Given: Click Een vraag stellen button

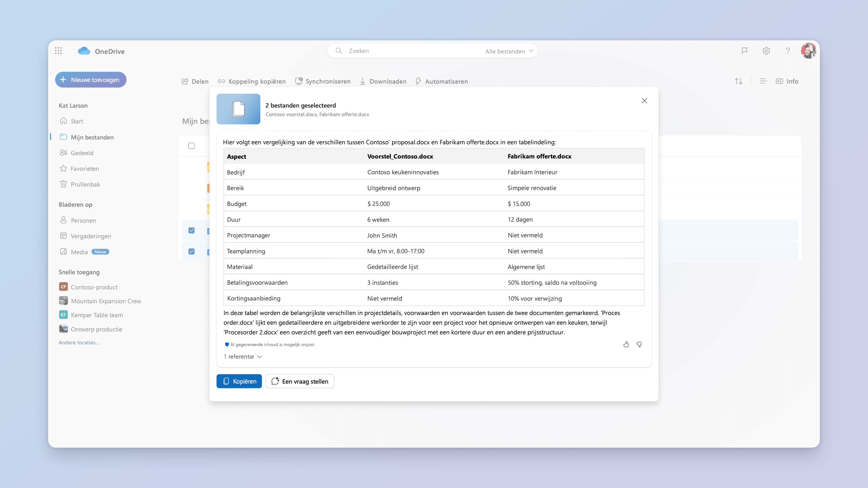Looking at the screenshot, I should [300, 381].
